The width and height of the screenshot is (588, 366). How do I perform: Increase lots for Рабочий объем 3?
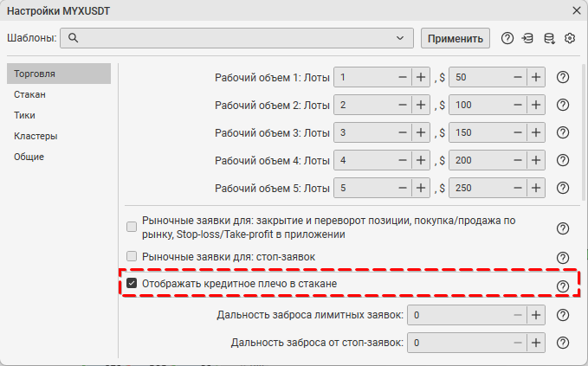pos(421,132)
